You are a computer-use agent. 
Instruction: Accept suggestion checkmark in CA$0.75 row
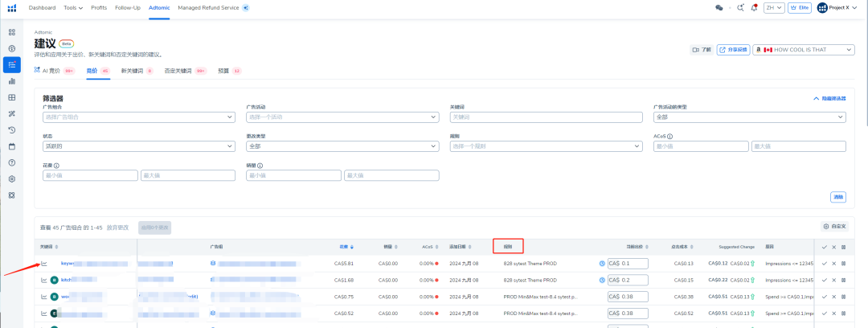point(825,297)
